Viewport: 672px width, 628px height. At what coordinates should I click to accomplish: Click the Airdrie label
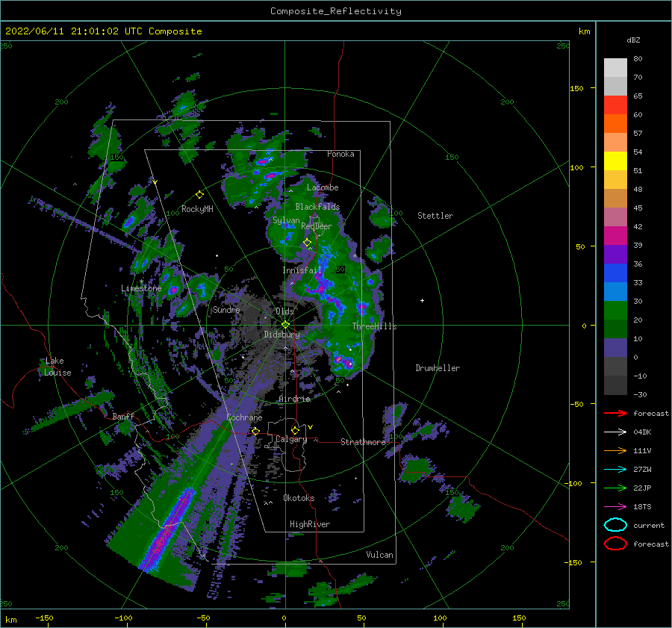[294, 399]
